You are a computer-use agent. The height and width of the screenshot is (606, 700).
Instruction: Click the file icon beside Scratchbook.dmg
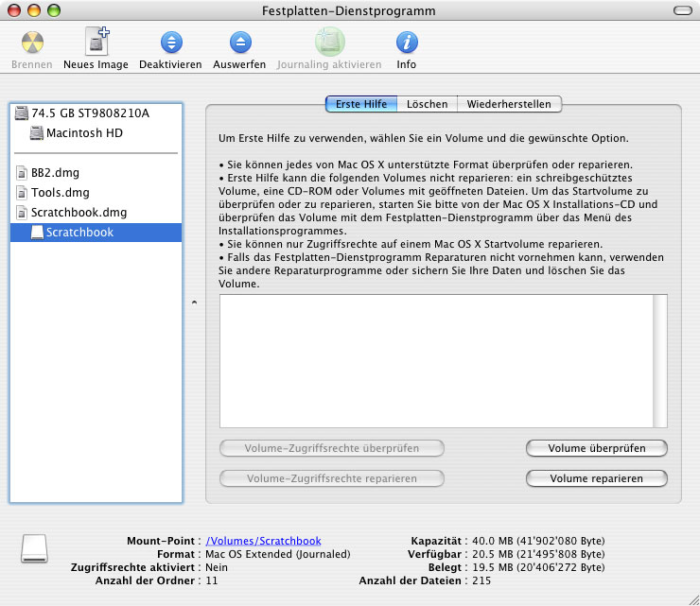coord(22,213)
